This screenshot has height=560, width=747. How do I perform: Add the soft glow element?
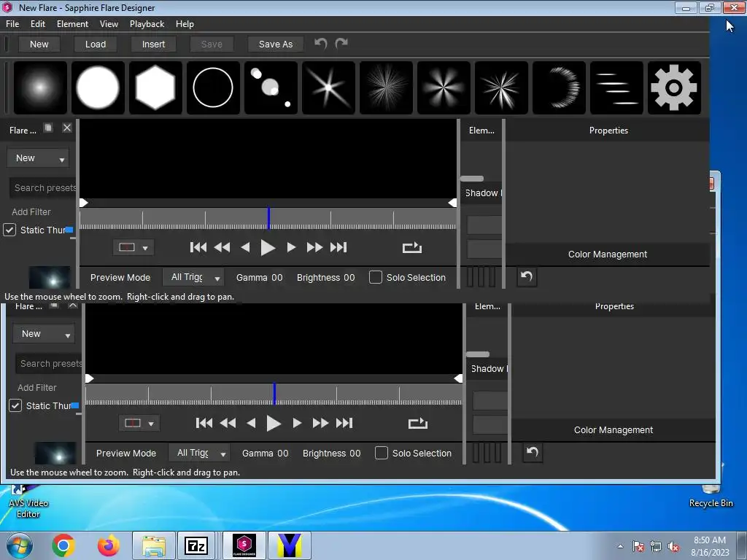(x=41, y=87)
